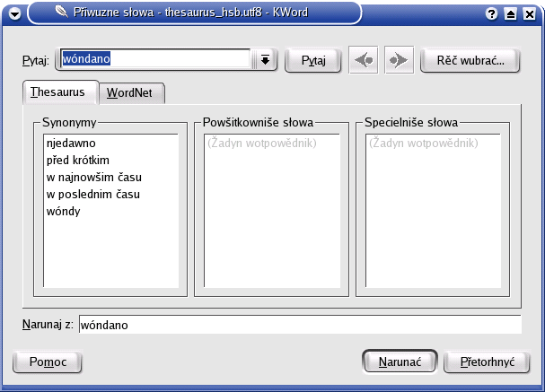Screen dimensions: 545x392
Task: Maximize the thesaurus dialog window
Action: click(511, 14)
